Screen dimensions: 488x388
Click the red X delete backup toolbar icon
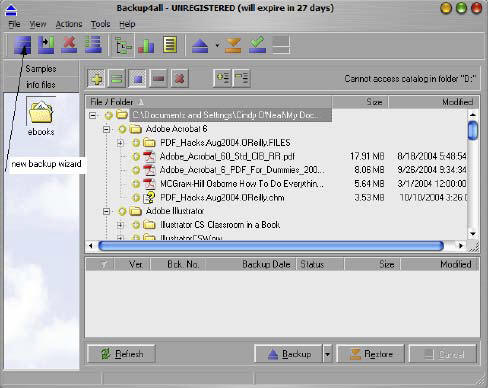click(x=69, y=45)
